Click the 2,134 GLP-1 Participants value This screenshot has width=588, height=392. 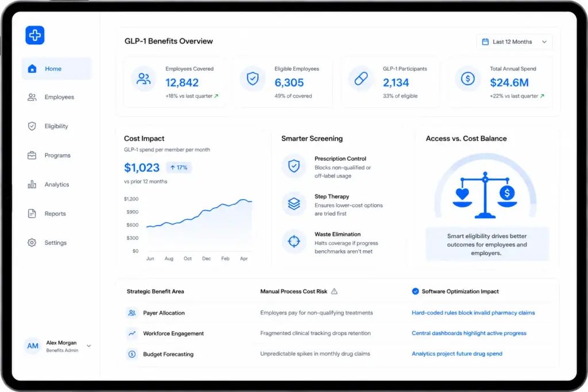[396, 83]
